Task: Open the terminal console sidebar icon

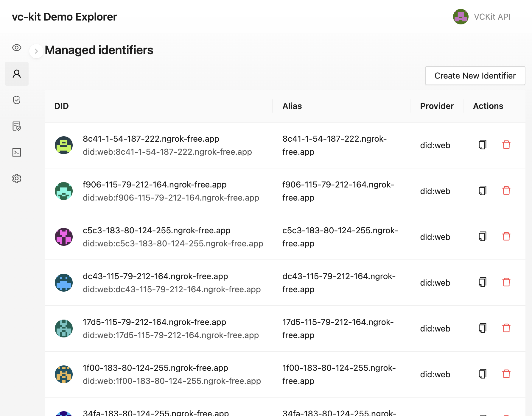Action: [x=17, y=152]
